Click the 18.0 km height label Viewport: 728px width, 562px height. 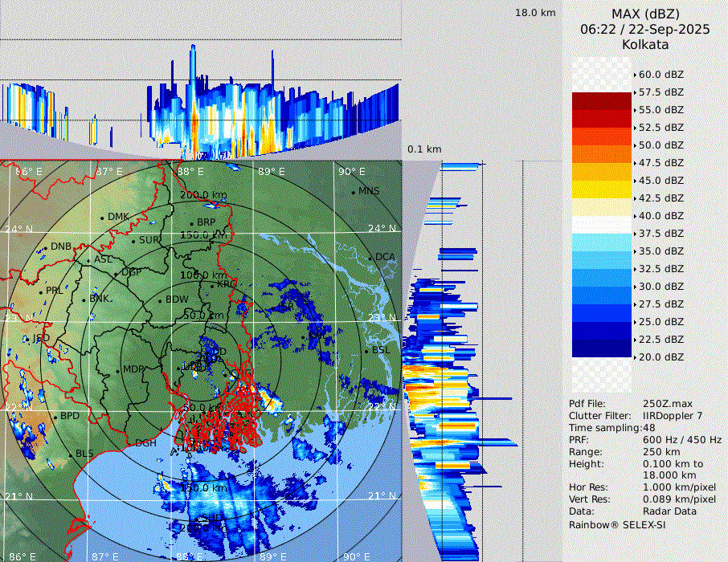(535, 13)
